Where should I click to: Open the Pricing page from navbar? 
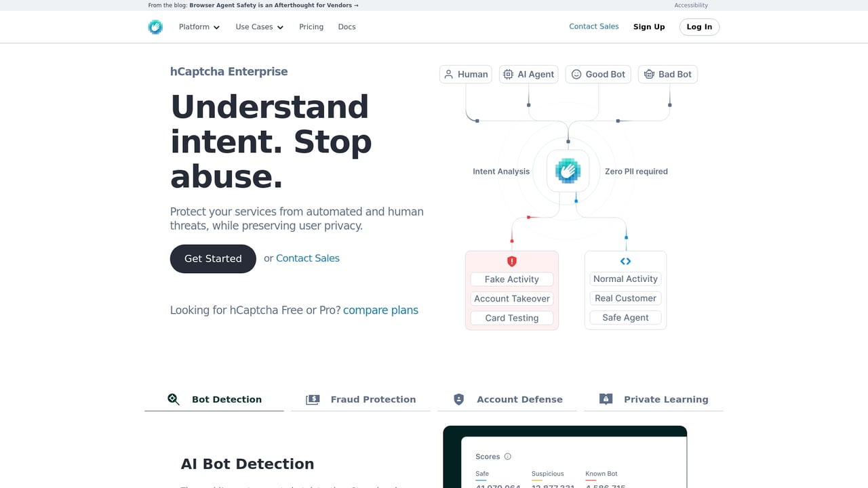tap(311, 27)
